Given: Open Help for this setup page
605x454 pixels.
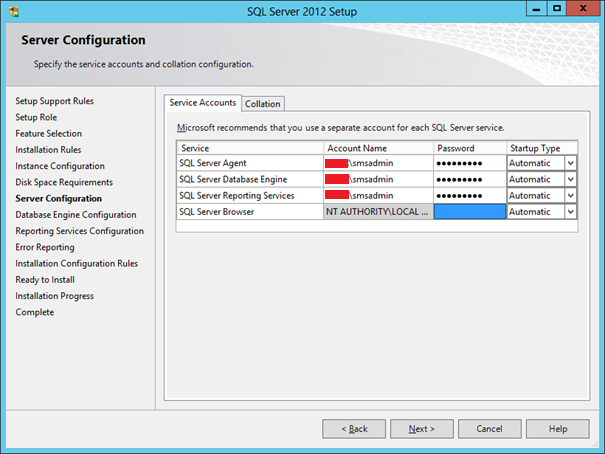Looking at the screenshot, I should click(558, 429).
